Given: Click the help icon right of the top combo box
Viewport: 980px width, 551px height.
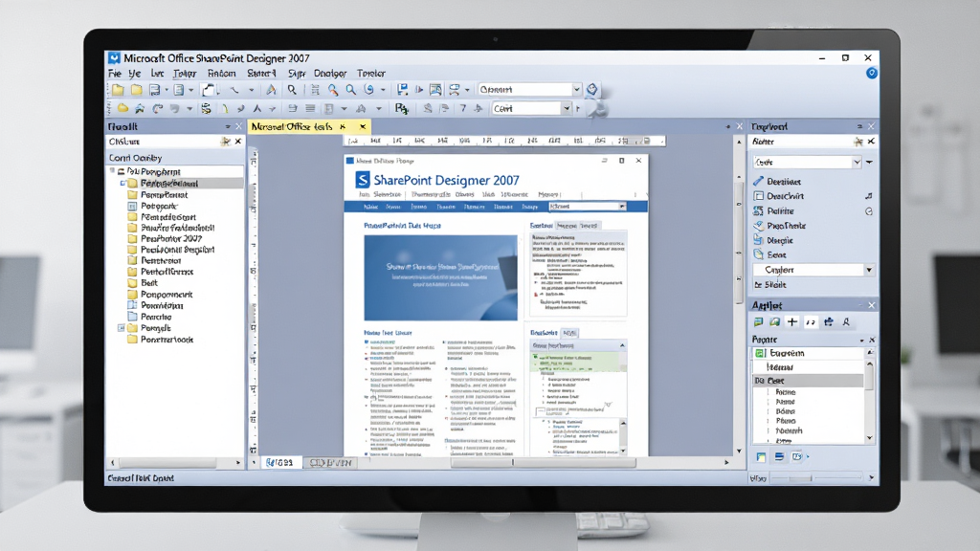Looking at the screenshot, I should pos(591,90).
